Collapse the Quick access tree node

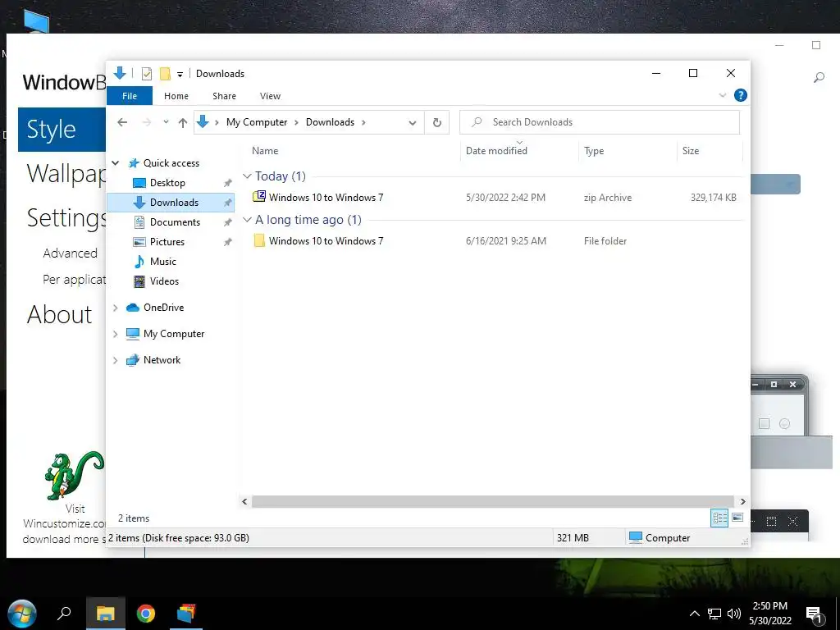(x=115, y=162)
